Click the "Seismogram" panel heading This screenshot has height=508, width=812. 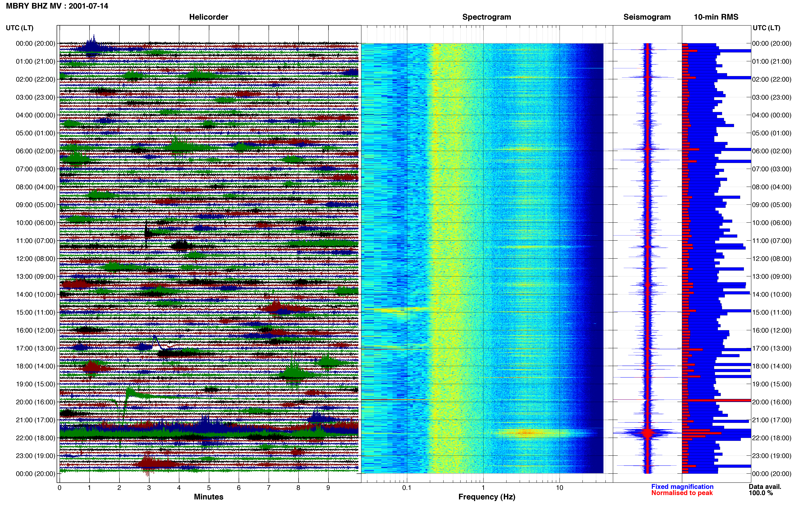647,17
